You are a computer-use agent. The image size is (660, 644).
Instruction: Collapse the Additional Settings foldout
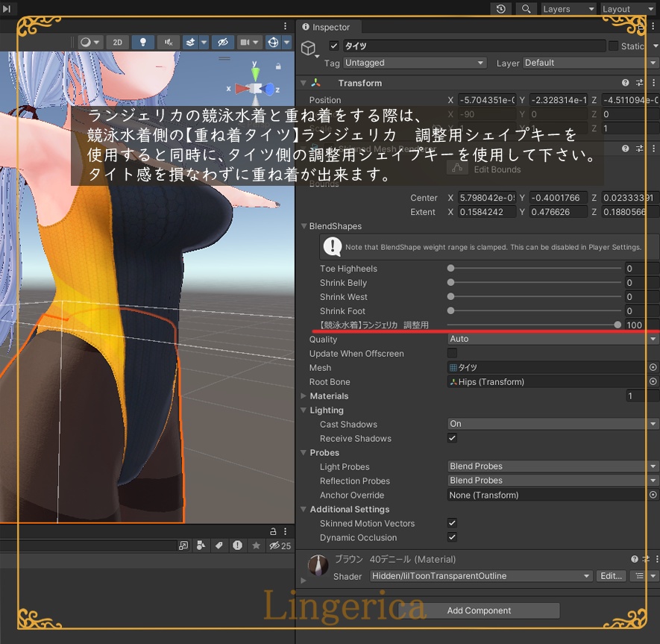[x=304, y=509]
